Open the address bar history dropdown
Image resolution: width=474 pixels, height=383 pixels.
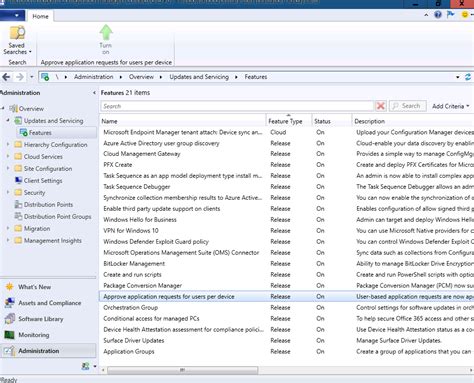pyautogui.click(x=457, y=77)
